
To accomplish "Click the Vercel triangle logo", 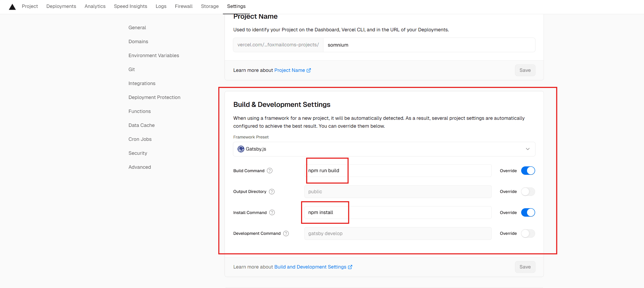I will point(12,7).
